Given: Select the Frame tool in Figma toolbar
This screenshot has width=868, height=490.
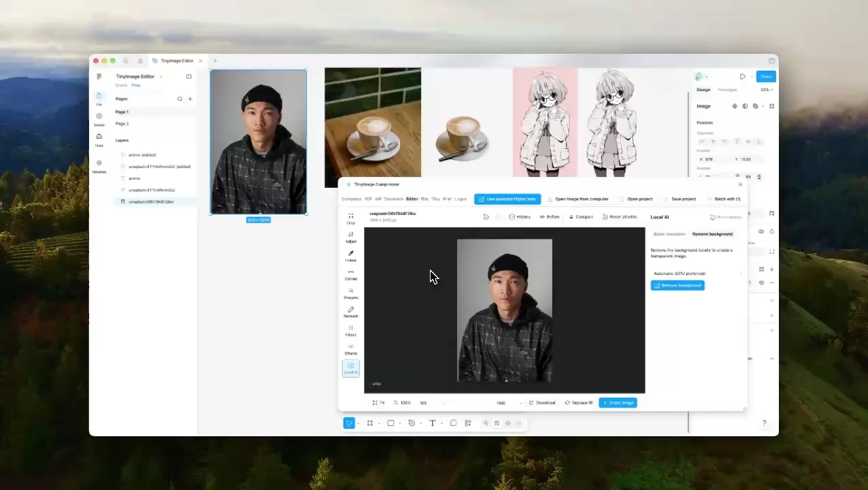Looking at the screenshot, I should click(370, 423).
